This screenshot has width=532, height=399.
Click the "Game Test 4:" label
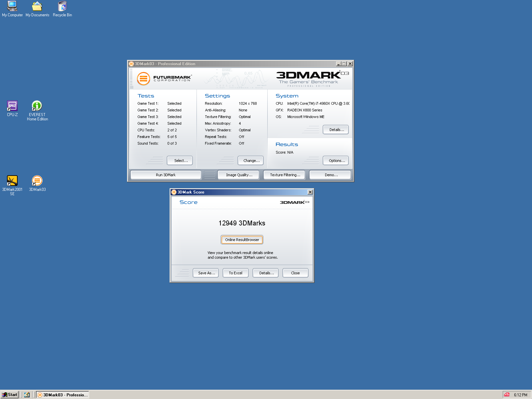[148, 123]
